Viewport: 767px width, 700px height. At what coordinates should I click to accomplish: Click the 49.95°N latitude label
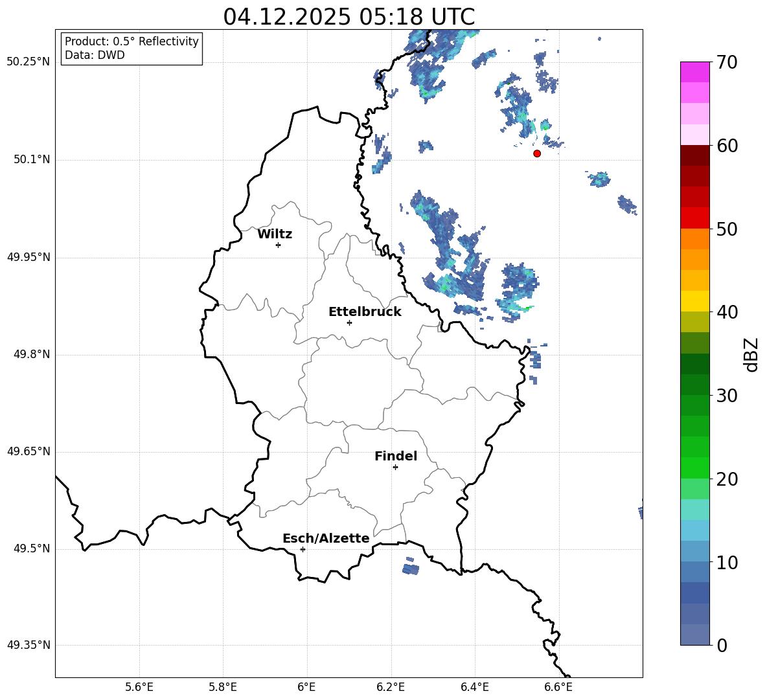point(29,257)
